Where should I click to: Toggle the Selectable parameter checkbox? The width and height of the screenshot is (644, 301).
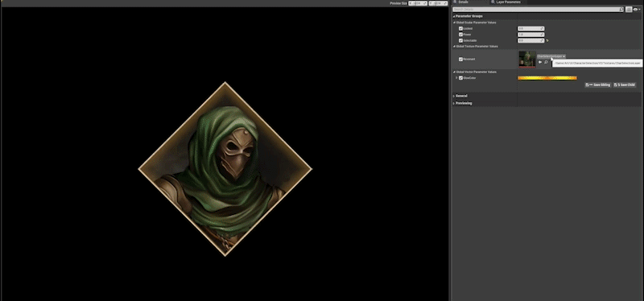tap(460, 41)
